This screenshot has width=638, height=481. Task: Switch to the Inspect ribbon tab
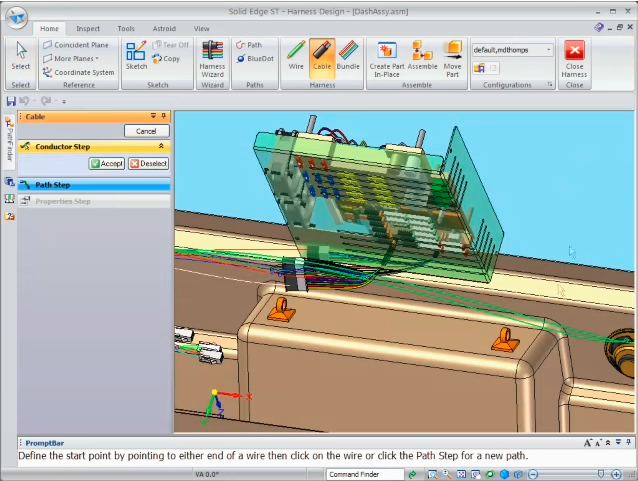[88, 28]
